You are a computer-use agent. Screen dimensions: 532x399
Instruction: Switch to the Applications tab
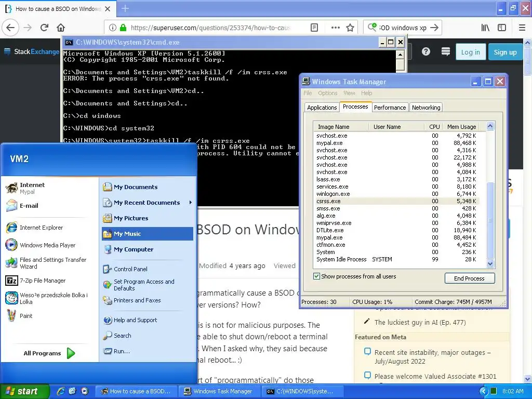(x=322, y=108)
